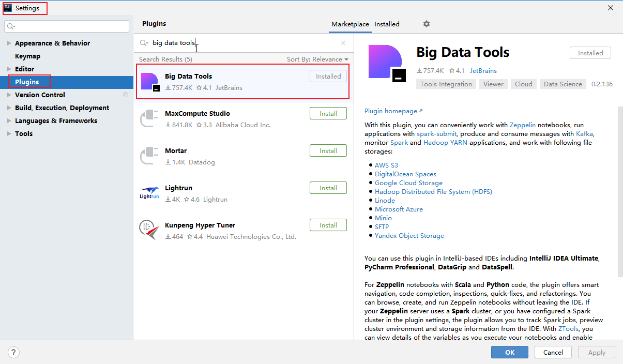Open the AWS S3 link
Screen dimensions: 623x364
pos(386,165)
